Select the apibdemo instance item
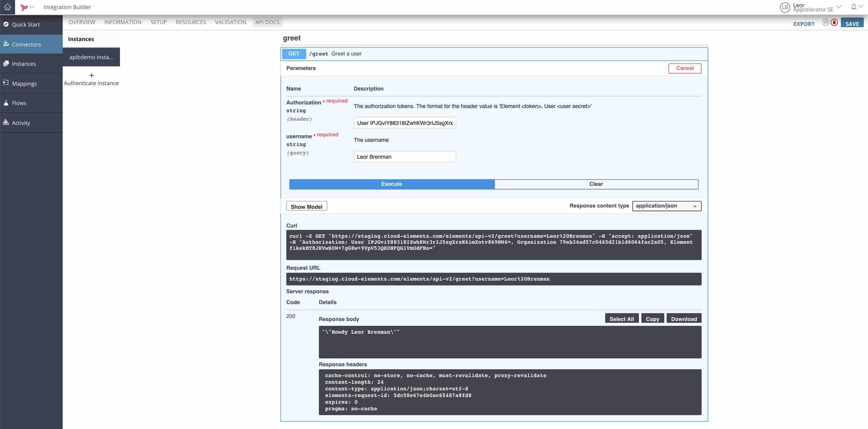Viewport: 868px width, 429px height. [91, 57]
